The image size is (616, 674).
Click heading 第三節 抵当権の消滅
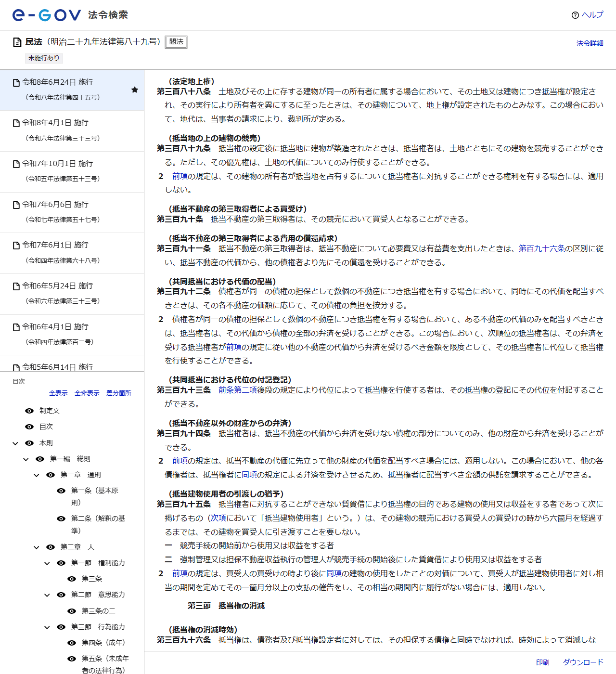pyautogui.click(x=226, y=606)
